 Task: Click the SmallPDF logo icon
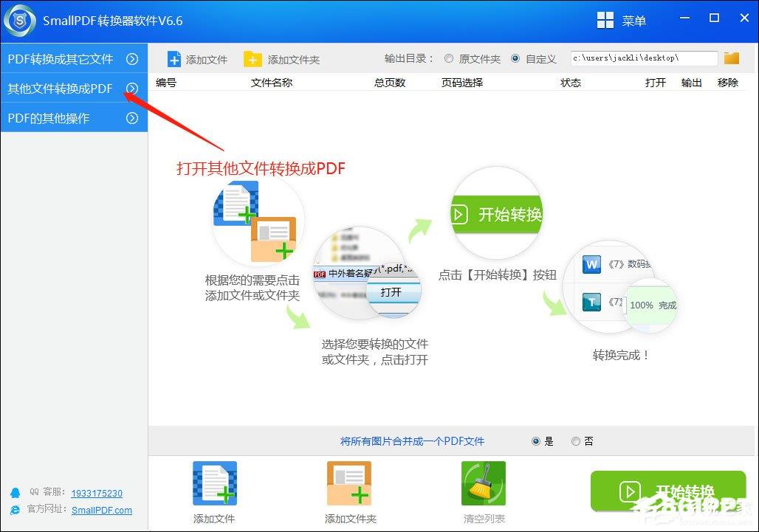click(20, 21)
